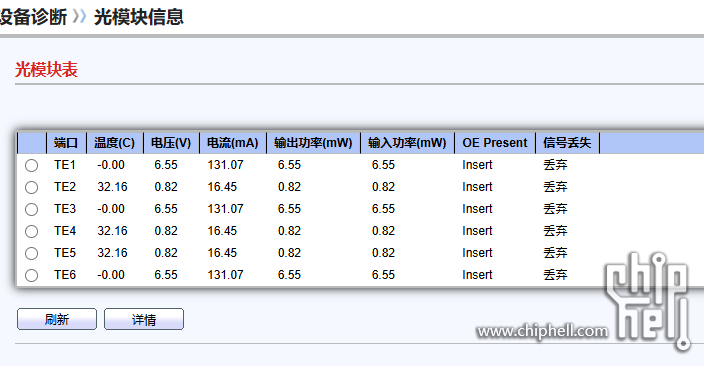The width and height of the screenshot is (704, 366).
Task: Select the TE2 port radio button
Action: point(31,187)
